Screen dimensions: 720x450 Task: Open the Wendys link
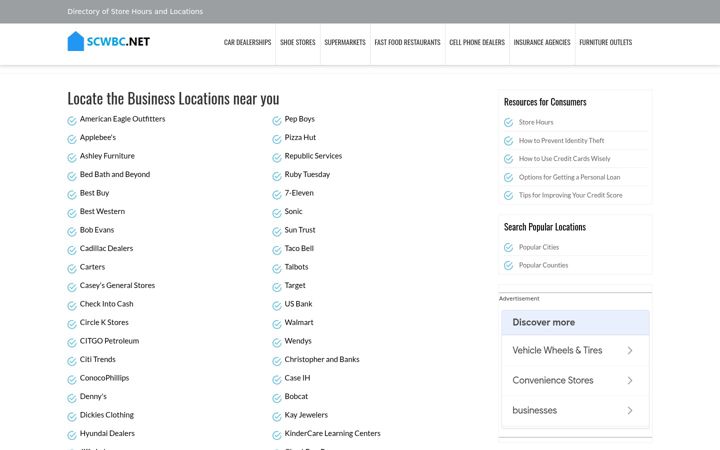pos(298,341)
